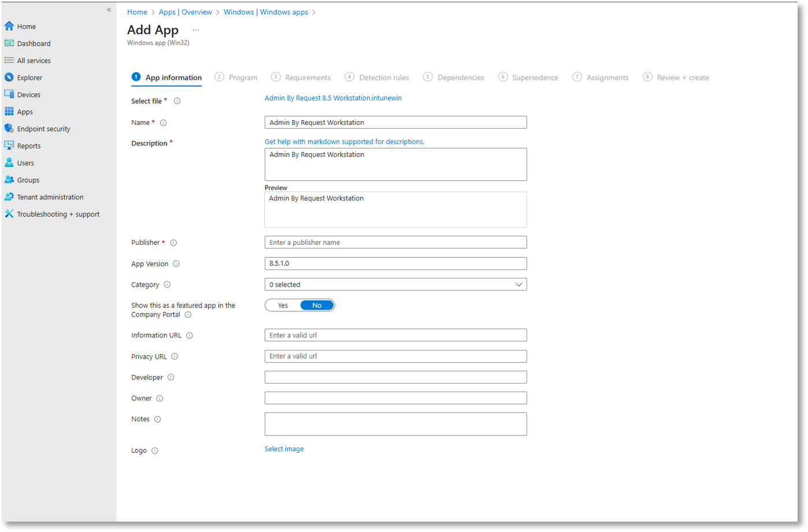This screenshot has height=532, width=808.
Task: Select the App information tab
Action: 167,77
